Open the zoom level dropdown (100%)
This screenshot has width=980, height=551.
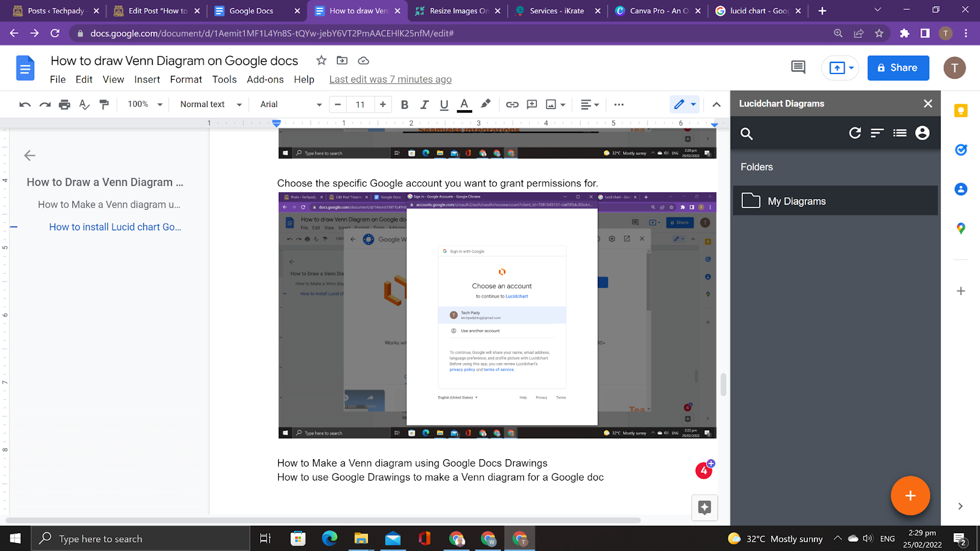click(145, 105)
